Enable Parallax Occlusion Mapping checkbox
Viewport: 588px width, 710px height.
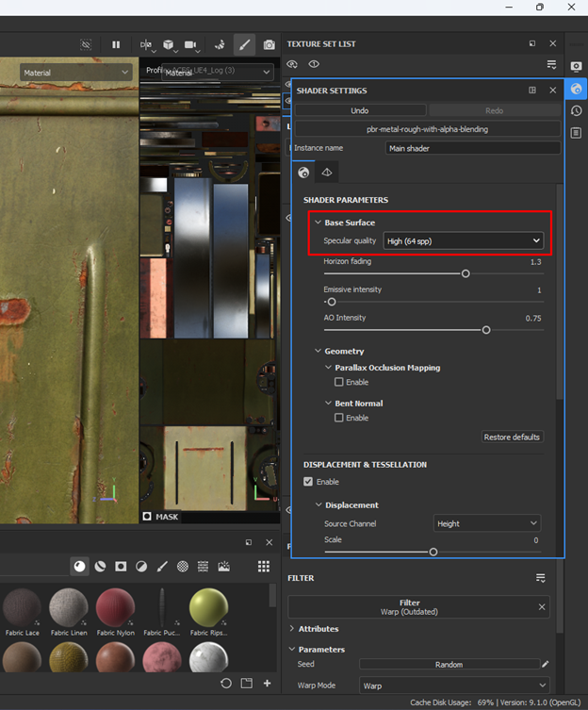click(339, 383)
